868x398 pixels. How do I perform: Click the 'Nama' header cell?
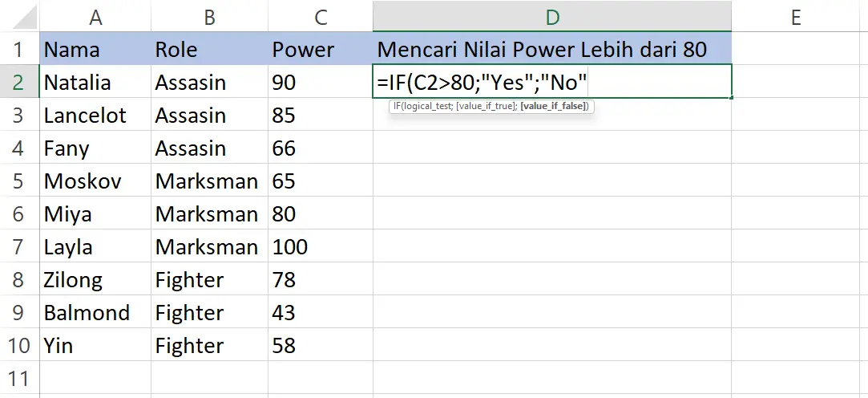95,49
